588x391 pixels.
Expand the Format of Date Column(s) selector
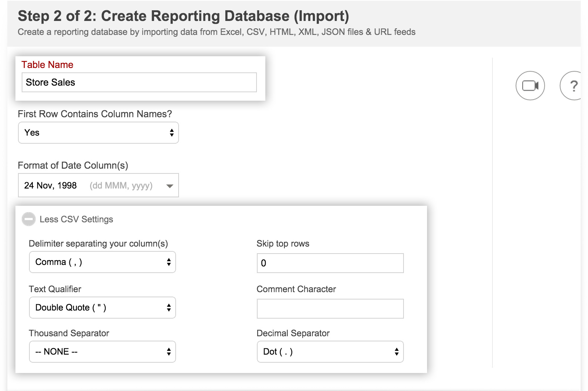(x=98, y=186)
